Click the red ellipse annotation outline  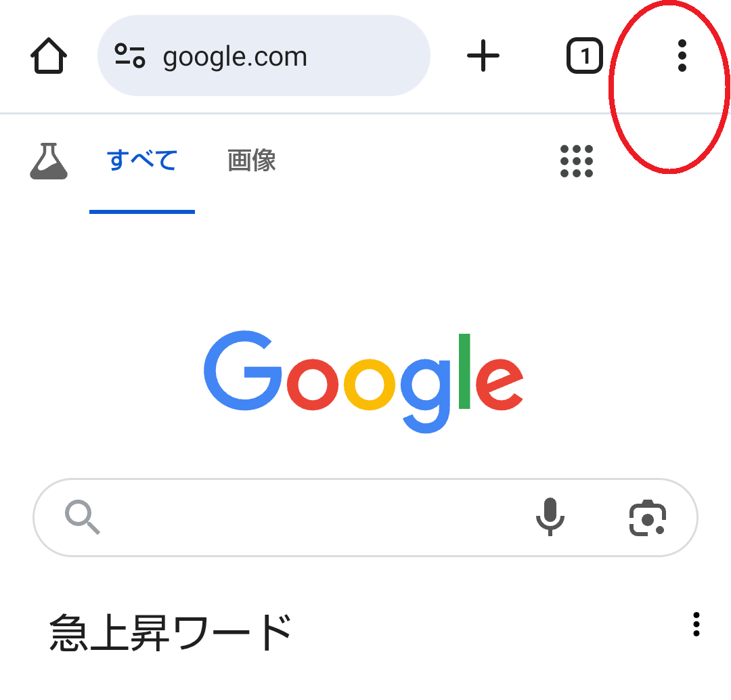tap(669, 87)
